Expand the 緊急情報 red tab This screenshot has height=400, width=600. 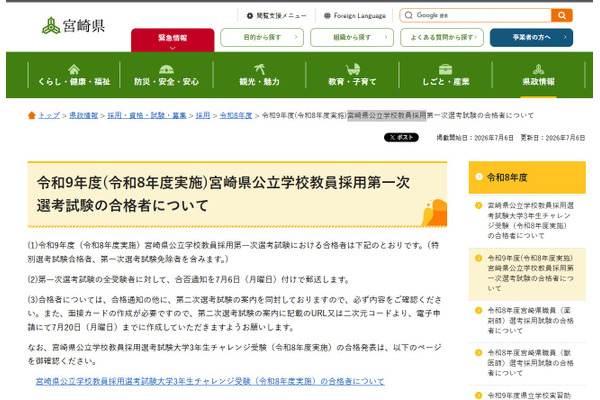click(173, 40)
